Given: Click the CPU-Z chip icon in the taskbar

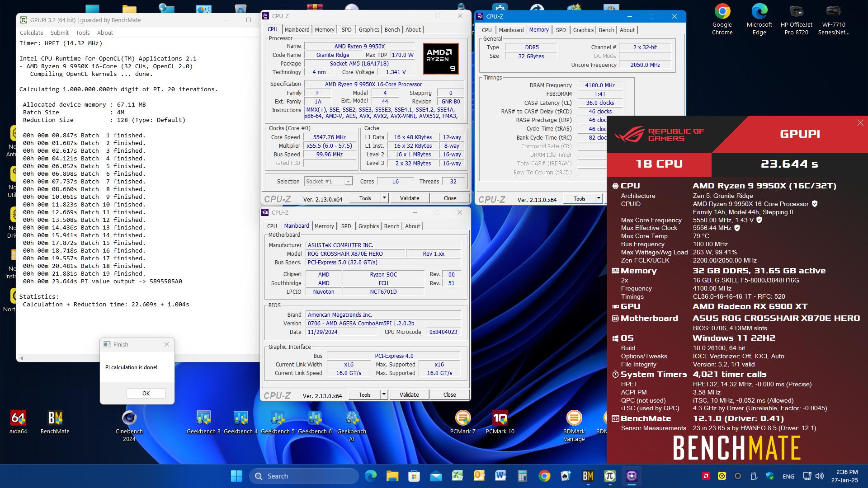Looking at the screenshot, I should [x=631, y=476].
